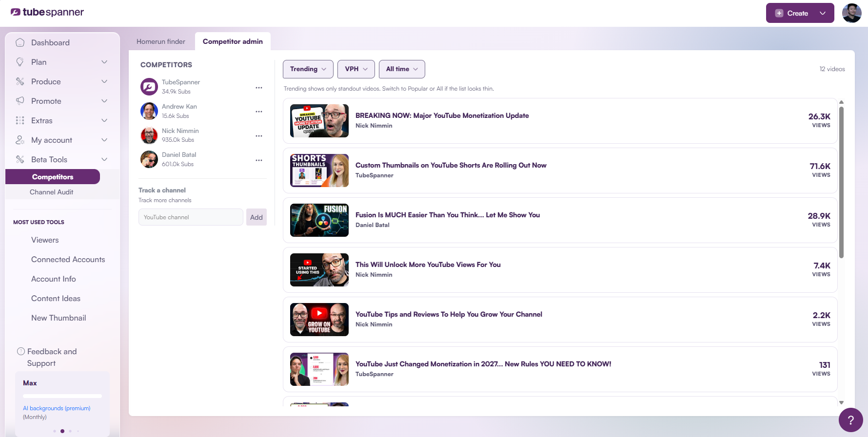Click the plus icon on Create button
Screen dimensions: 868x437
tap(779, 13)
